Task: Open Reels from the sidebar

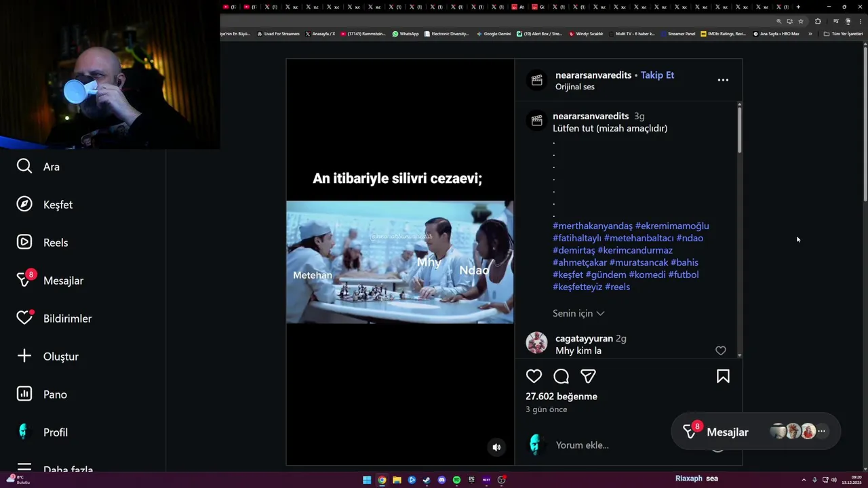Action: (x=42, y=243)
